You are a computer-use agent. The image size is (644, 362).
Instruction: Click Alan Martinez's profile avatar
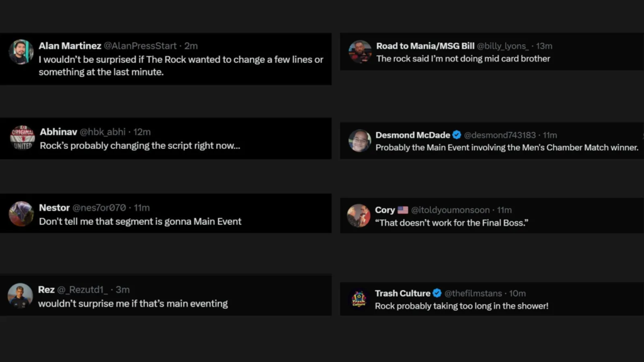[21, 52]
